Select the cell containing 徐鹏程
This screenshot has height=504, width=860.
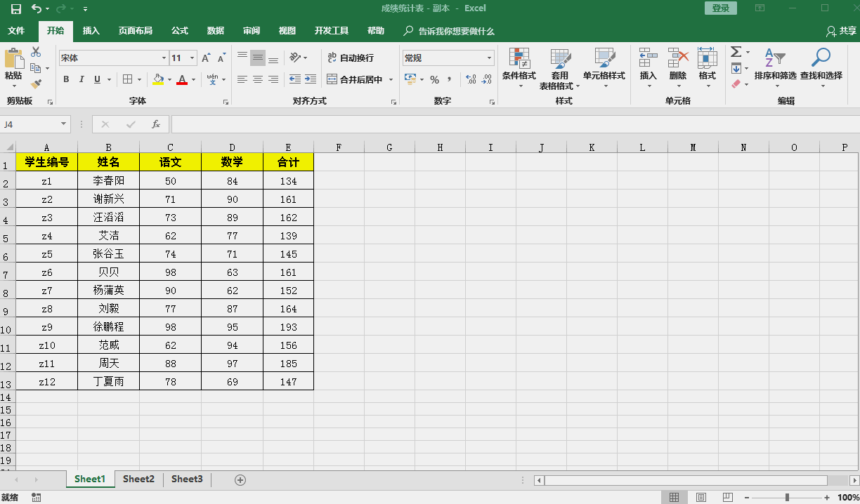point(108,326)
